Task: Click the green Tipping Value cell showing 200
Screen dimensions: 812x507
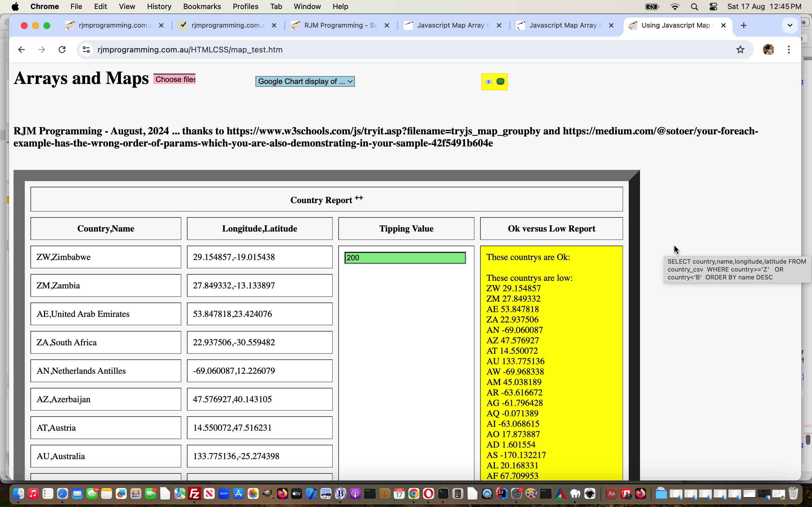Action: pyautogui.click(x=405, y=257)
